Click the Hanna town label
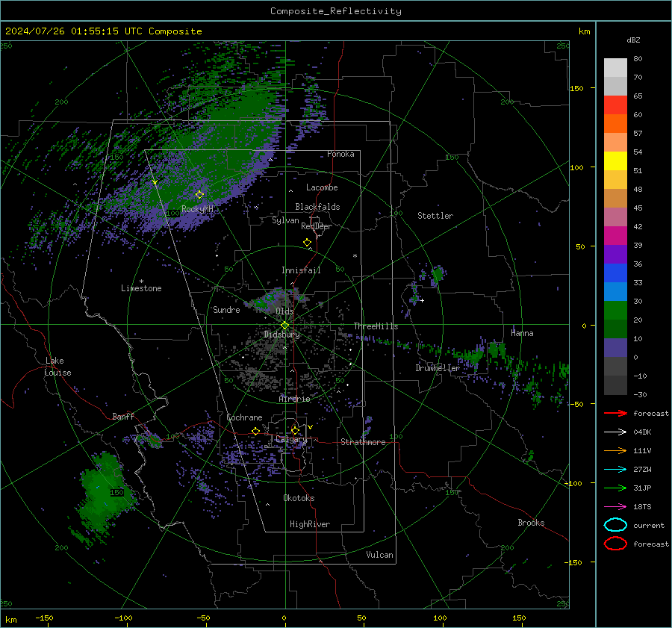Viewport: 672px width, 628px height. [x=522, y=333]
